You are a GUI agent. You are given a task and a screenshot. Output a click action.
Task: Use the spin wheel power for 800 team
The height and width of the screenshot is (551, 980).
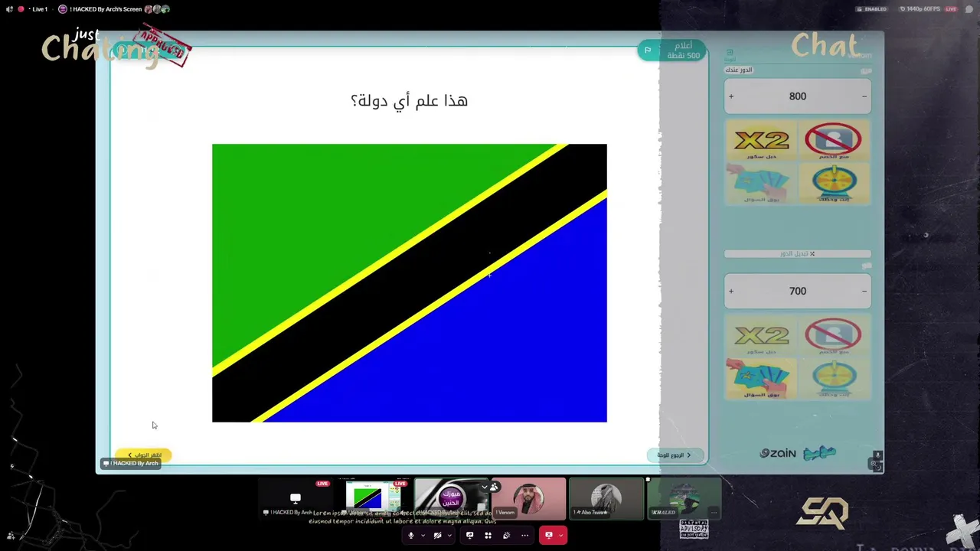point(833,184)
